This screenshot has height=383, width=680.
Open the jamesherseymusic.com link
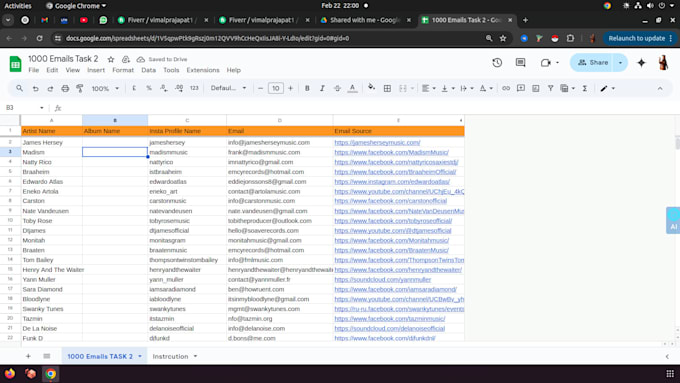377,142
